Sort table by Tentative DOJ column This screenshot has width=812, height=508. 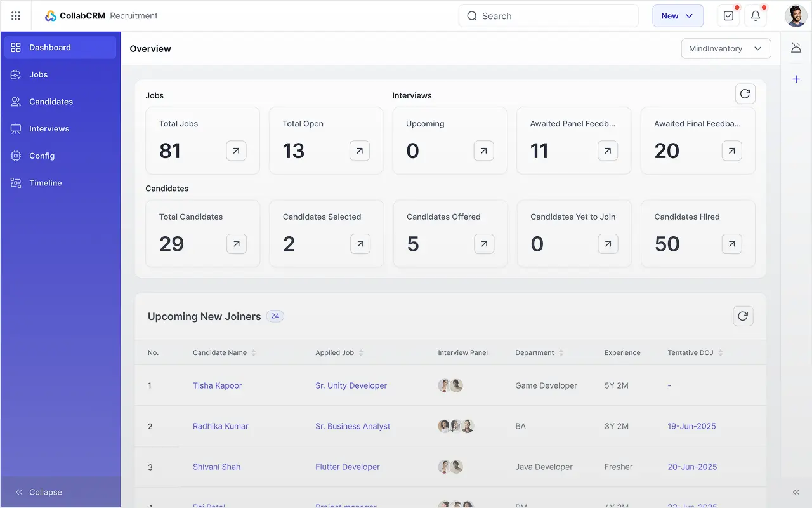click(695, 352)
